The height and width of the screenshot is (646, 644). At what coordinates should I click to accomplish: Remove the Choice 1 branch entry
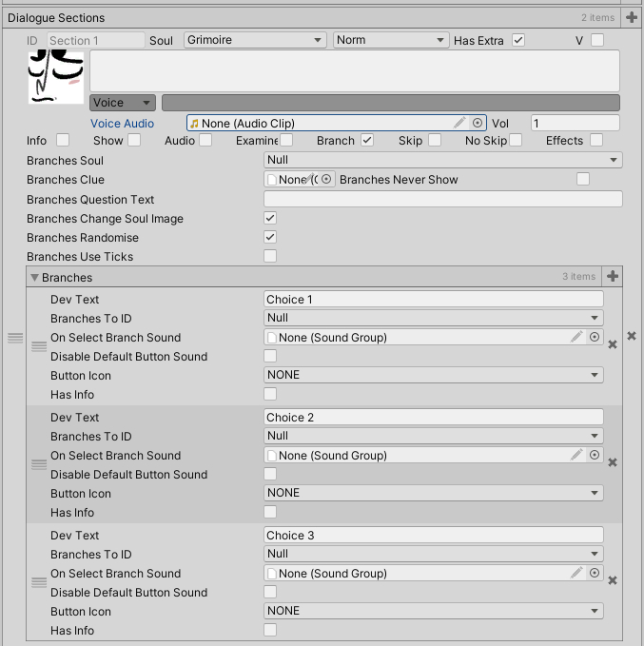pyautogui.click(x=613, y=344)
